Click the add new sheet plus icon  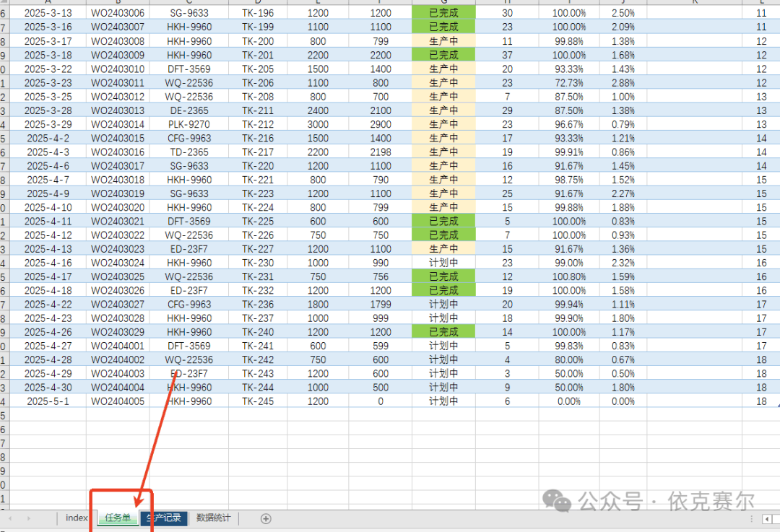(266, 518)
